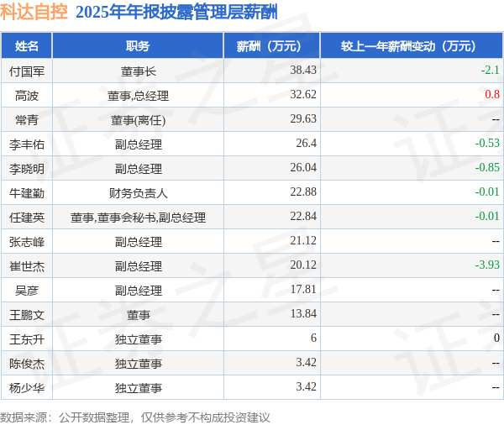The image size is (504, 425).
Task: Click 王东升's salary value 6
Action: [x=313, y=338]
